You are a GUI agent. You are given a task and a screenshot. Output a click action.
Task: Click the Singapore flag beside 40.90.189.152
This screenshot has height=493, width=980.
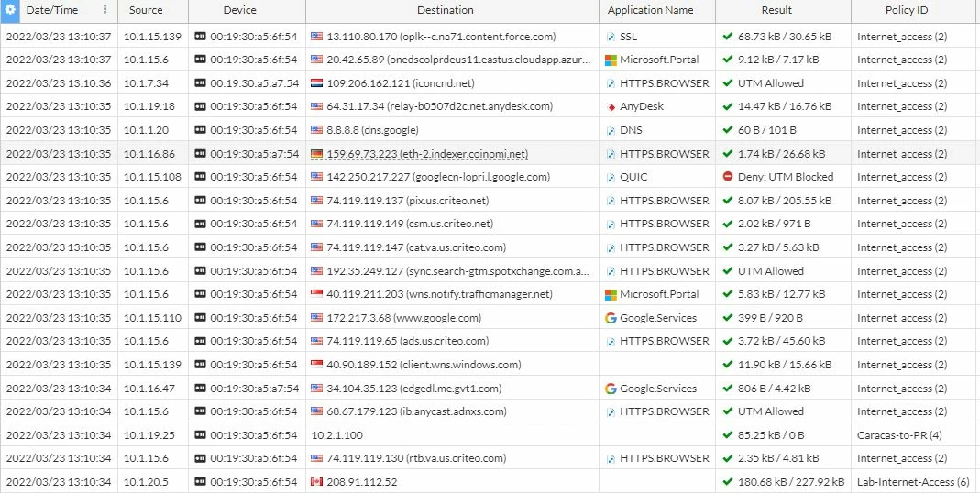click(x=317, y=365)
